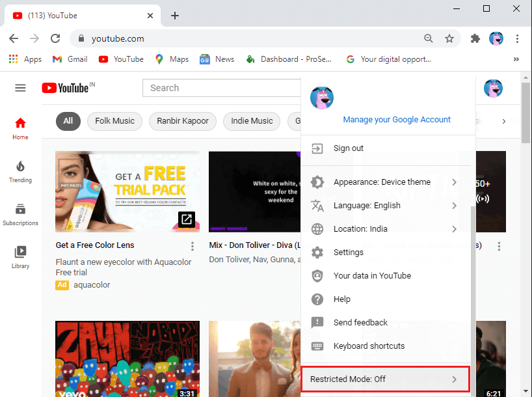Viewport: 532px width, 397px height.
Task: Select the Folk Music chip
Action: pyautogui.click(x=114, y=121)
